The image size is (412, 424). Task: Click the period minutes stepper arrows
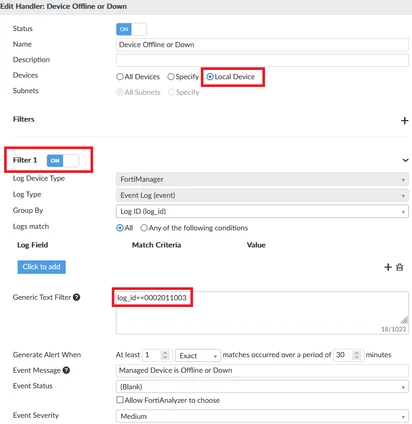coord(356,355)
